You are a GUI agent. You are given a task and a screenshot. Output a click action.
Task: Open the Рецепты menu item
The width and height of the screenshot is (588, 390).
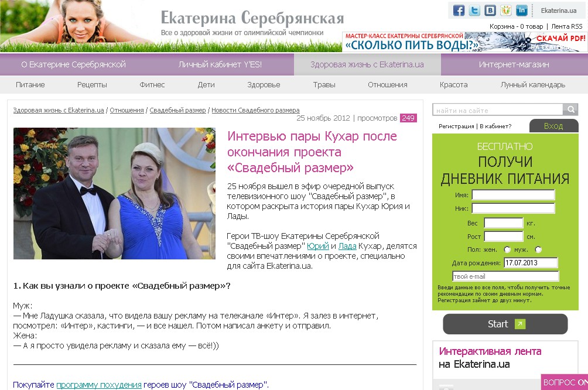pos(92,85)
